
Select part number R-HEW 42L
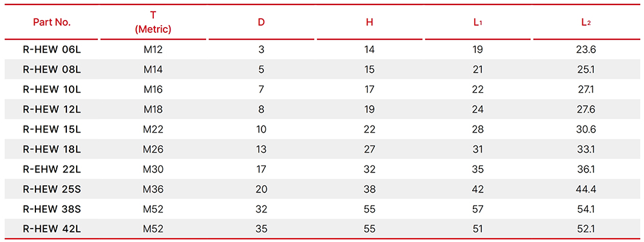pos(52,228)
